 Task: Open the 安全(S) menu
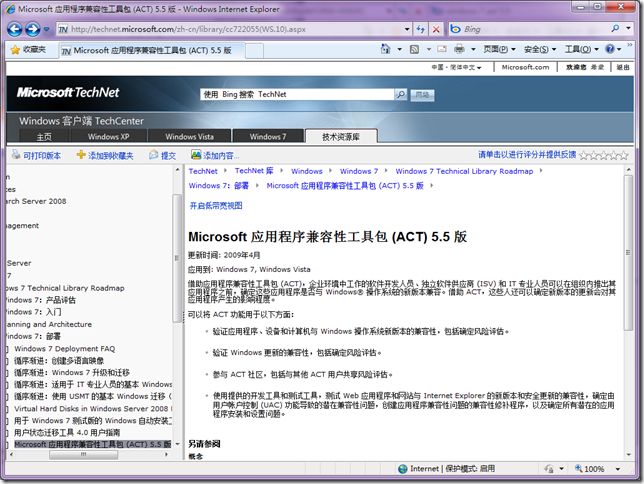pos(540,49)
